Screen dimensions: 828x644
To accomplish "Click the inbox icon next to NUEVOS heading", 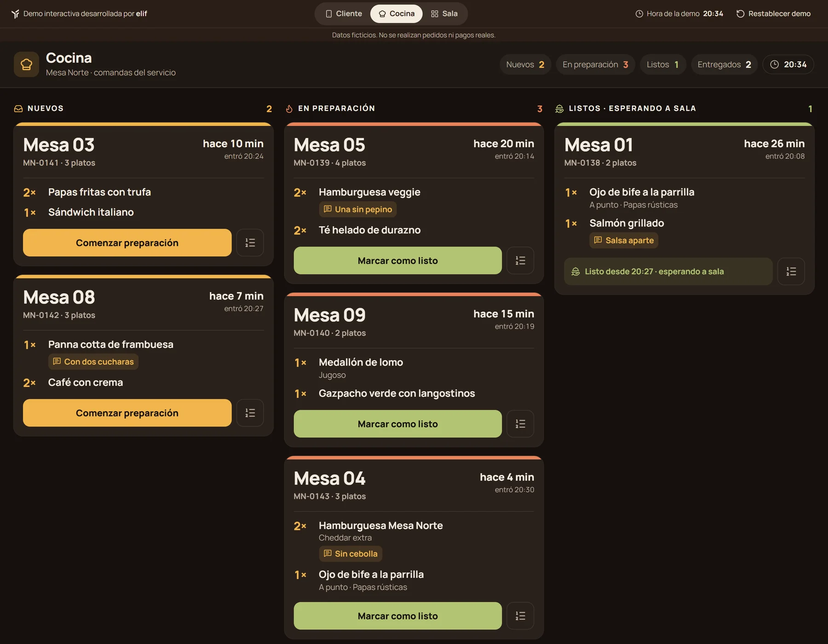I will [x=18, y=109].
